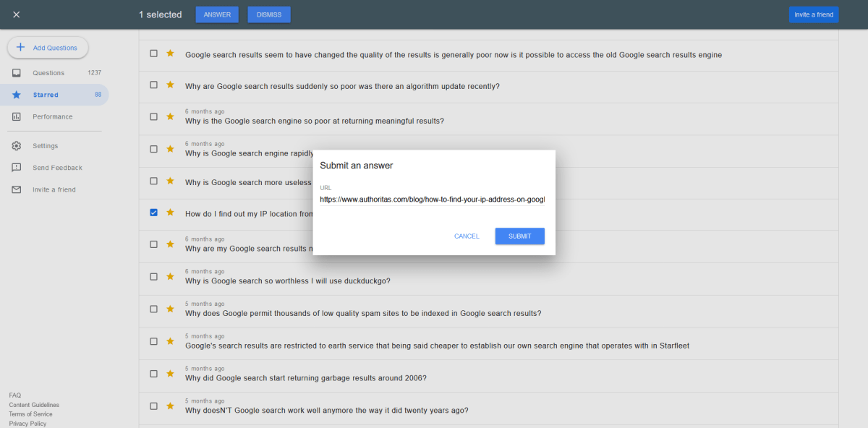Click the Performance chart icon in sidebar
The image size is (868, 428).
pos(16,116)
